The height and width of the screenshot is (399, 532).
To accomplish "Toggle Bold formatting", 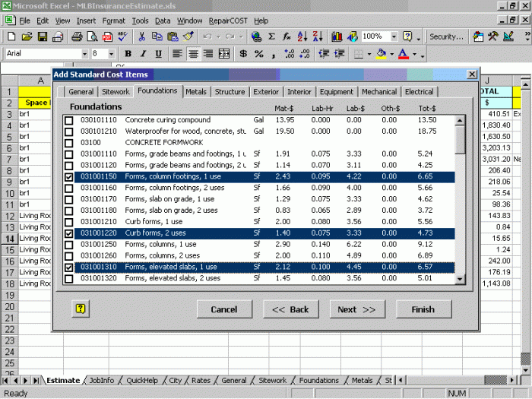I will pos(128,54).
